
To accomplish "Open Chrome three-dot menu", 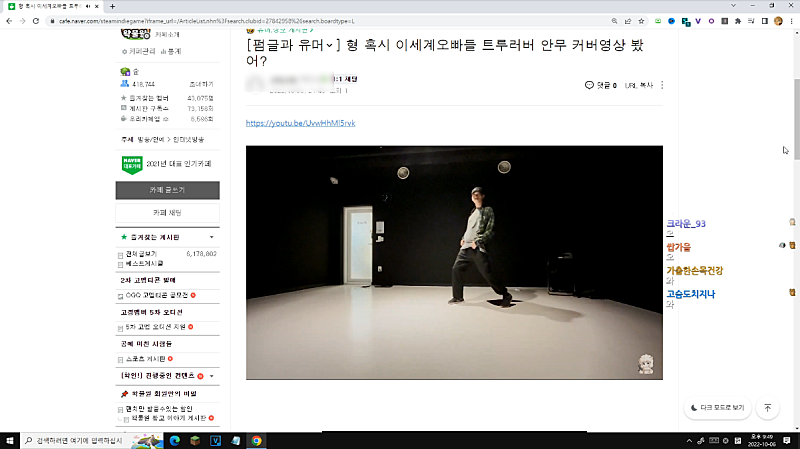I will coord(791,21).
